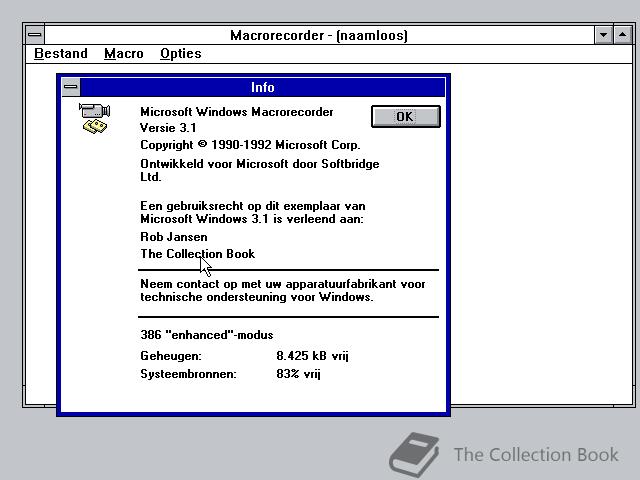
Task: Open the Opties menu
Action: pos(181,53)
